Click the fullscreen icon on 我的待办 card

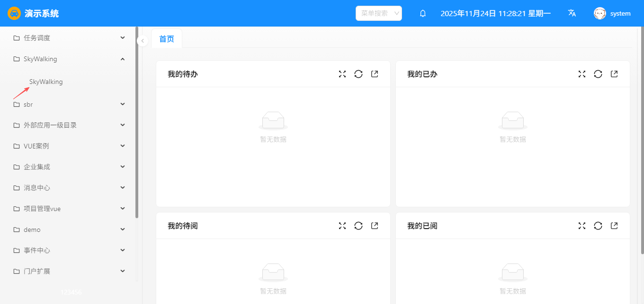coord(342,74)
